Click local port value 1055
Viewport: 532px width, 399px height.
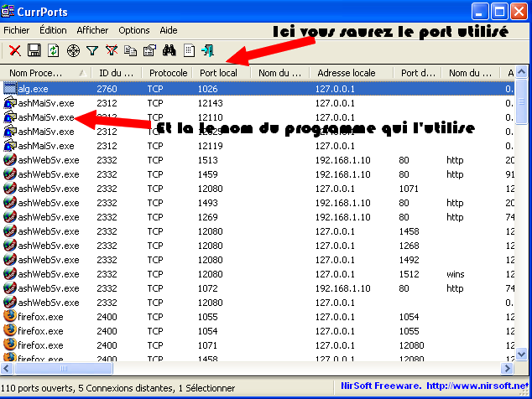(207, 317)
